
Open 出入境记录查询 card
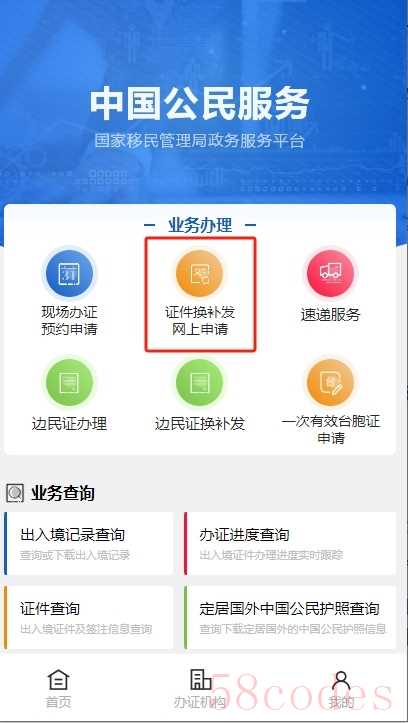coord(89,543)
